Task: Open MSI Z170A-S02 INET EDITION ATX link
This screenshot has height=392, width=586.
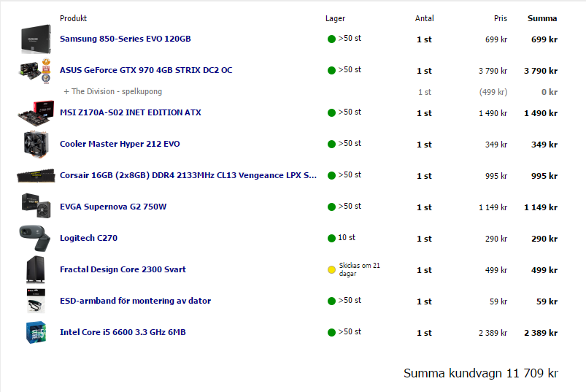Action: 131,112
